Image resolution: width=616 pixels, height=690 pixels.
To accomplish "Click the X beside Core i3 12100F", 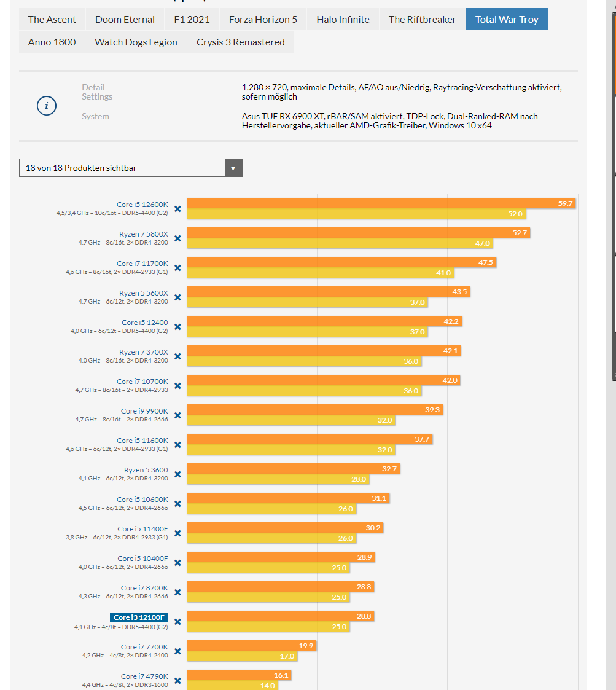I will pos(177,622).
